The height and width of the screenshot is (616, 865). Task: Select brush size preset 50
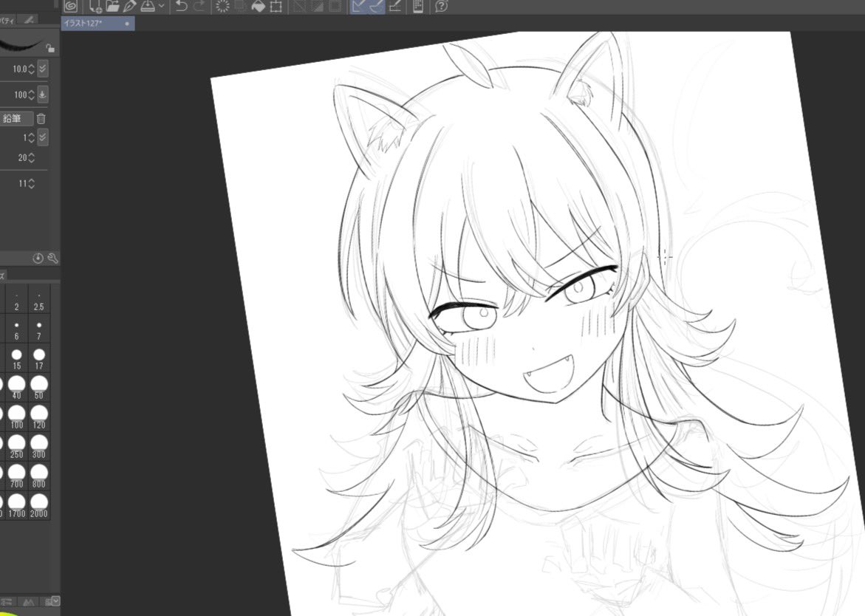(38, 388)
